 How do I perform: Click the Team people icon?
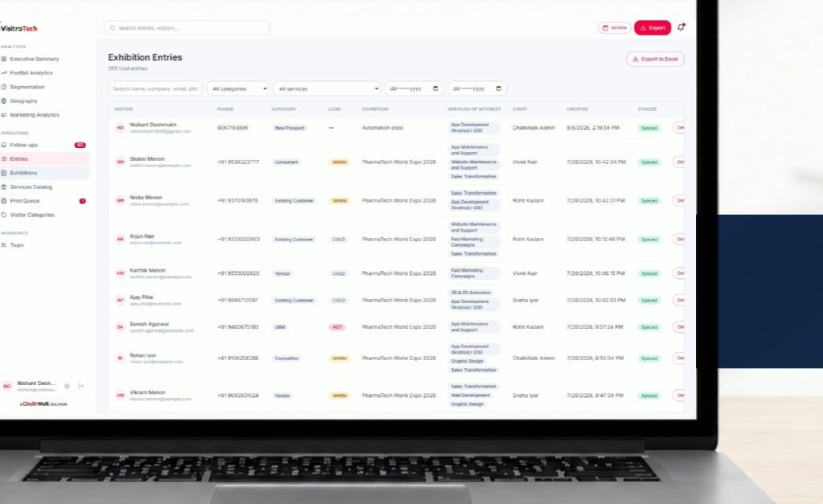pos(4,245)
